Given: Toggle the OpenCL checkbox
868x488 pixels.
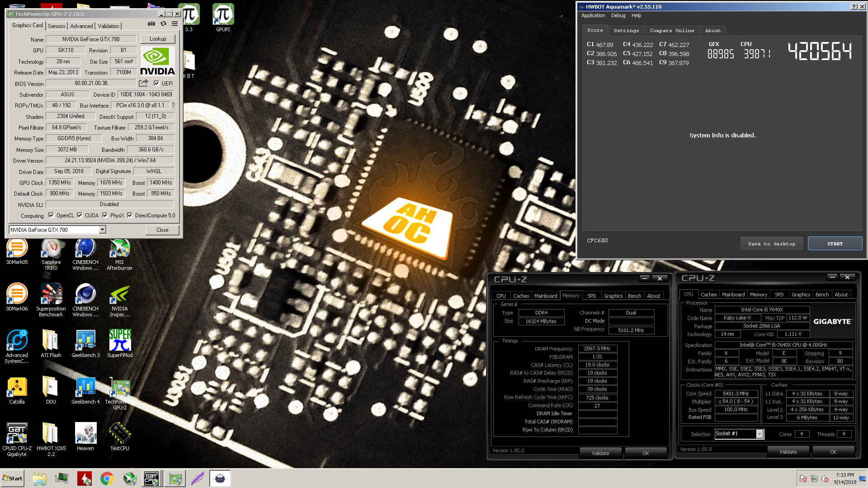Looking at the screenshot, I should click(51, 216).
